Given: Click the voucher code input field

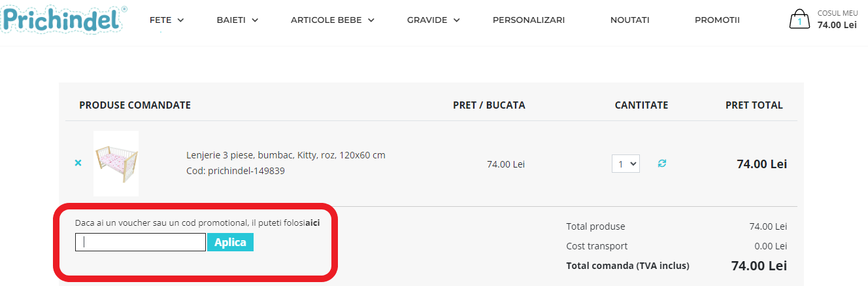Looking at the screenshot, I should [141, 243].
